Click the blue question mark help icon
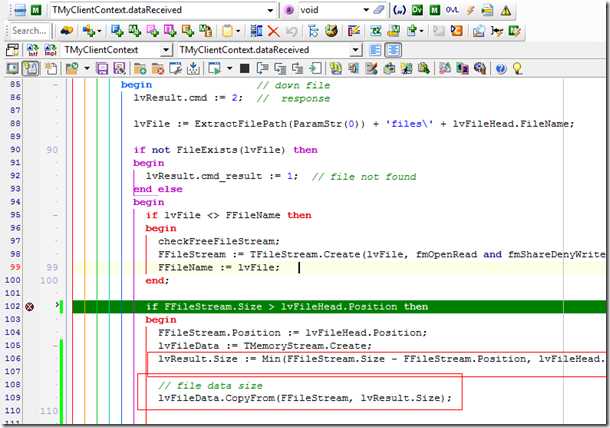The width and height of the screenshot is (610, 428). click(x=501, y=69)
